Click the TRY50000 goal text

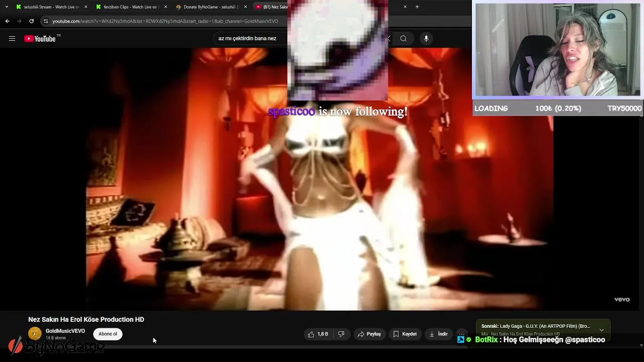624,109
